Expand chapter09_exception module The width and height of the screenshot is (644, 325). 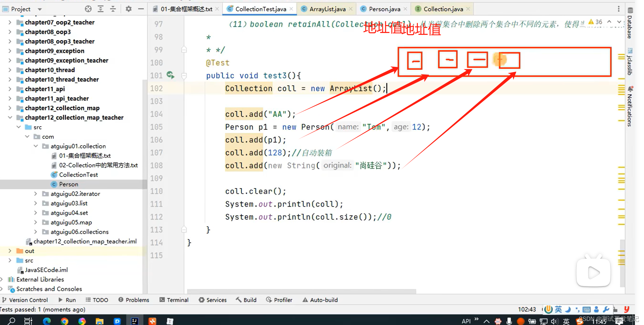point(10,51)
